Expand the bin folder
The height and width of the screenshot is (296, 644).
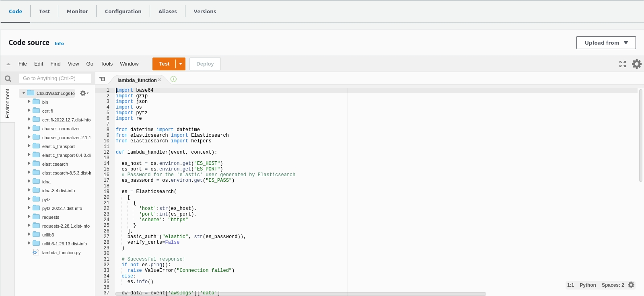pyautogui.click(x=29, y=102)
